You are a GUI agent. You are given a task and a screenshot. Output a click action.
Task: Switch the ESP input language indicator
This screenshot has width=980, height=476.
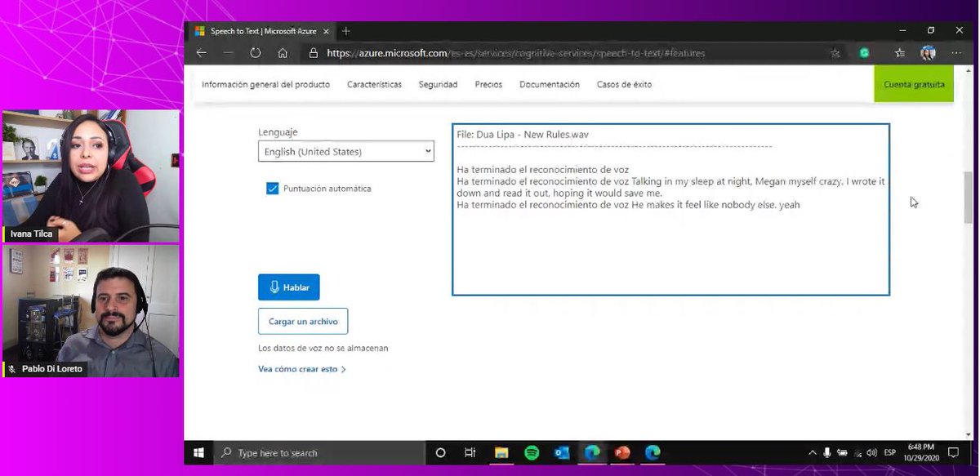click(891, 452)
